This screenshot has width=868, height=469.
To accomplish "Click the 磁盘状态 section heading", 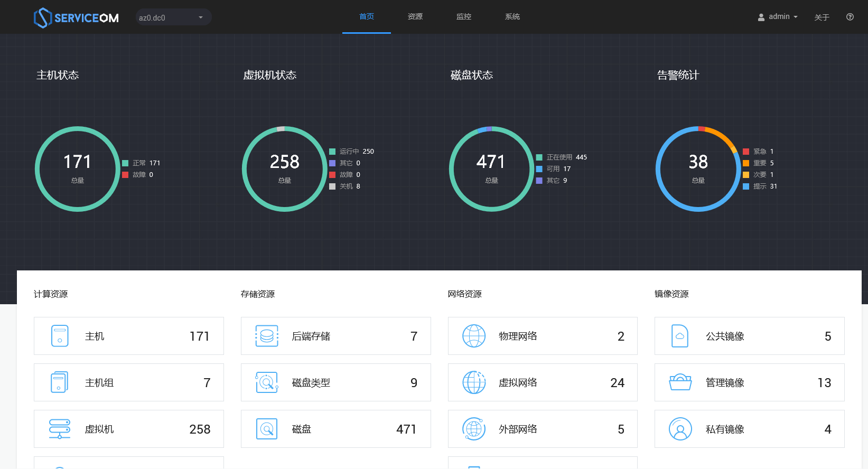I will coord(472,75).
